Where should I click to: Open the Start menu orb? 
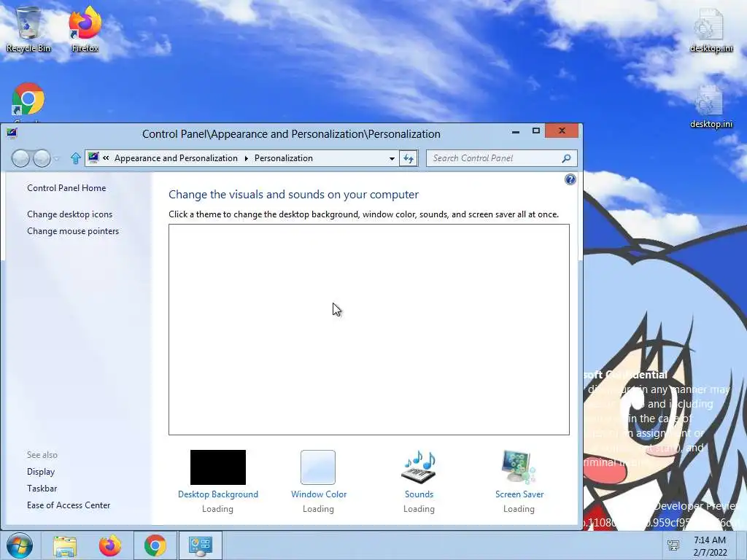pyautogui.click(x=20, y=545)
